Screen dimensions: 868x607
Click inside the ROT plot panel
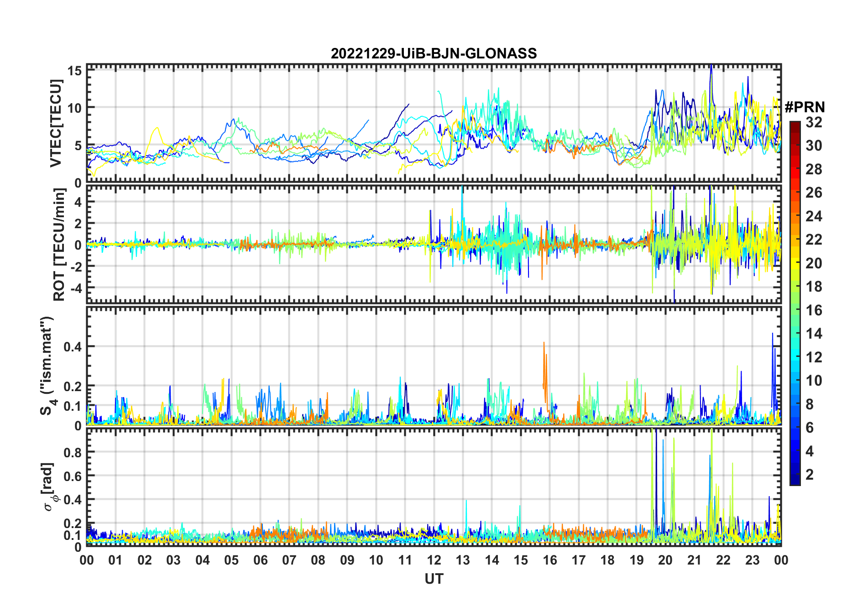[x=434, y=244]
